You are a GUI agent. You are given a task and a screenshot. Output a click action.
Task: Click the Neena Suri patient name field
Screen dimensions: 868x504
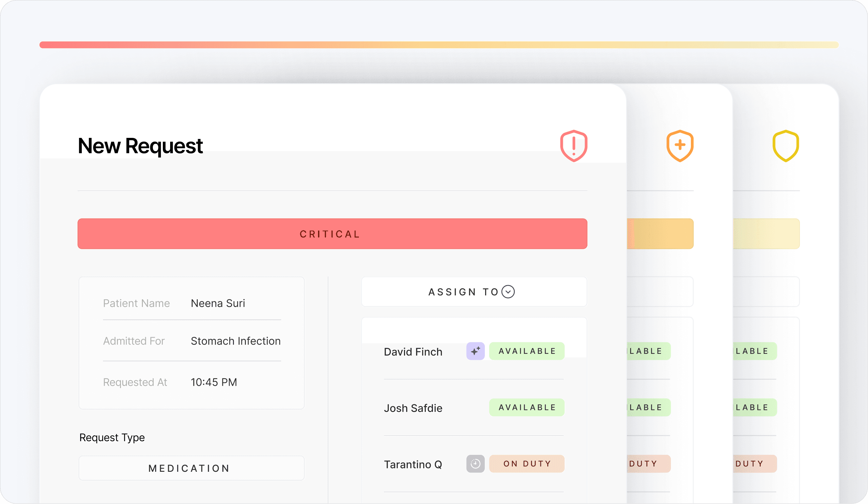point(218,303)
